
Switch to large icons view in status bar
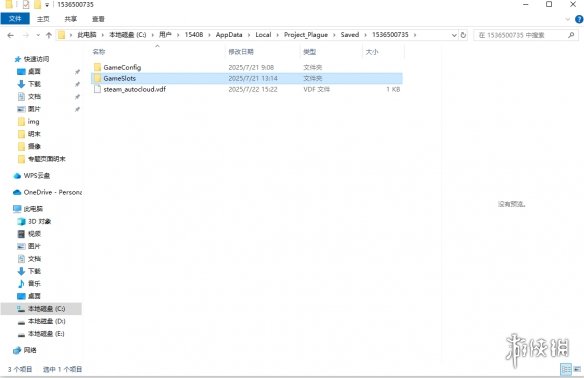577,369
